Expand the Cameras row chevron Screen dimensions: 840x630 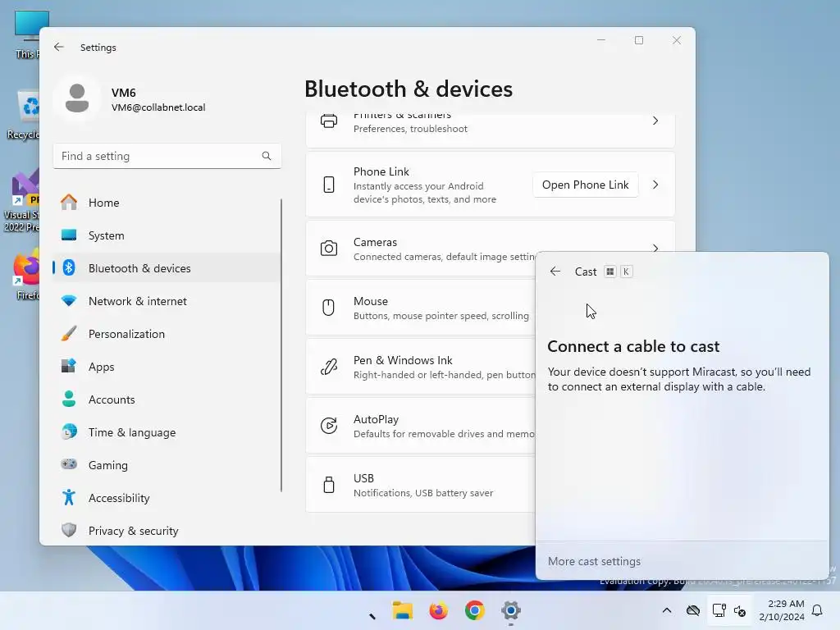pyautogui.click(x=655, y=248)
